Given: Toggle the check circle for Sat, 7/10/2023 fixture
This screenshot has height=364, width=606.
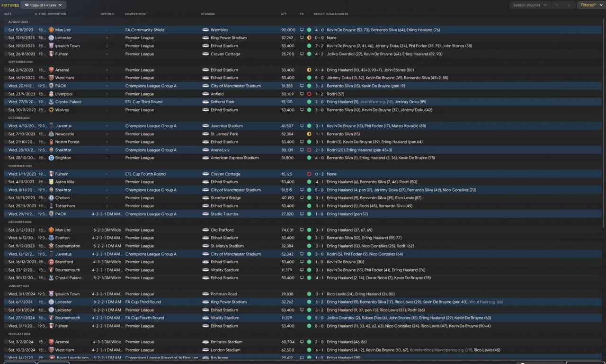Looking at the screenshot, I should 6,134.
